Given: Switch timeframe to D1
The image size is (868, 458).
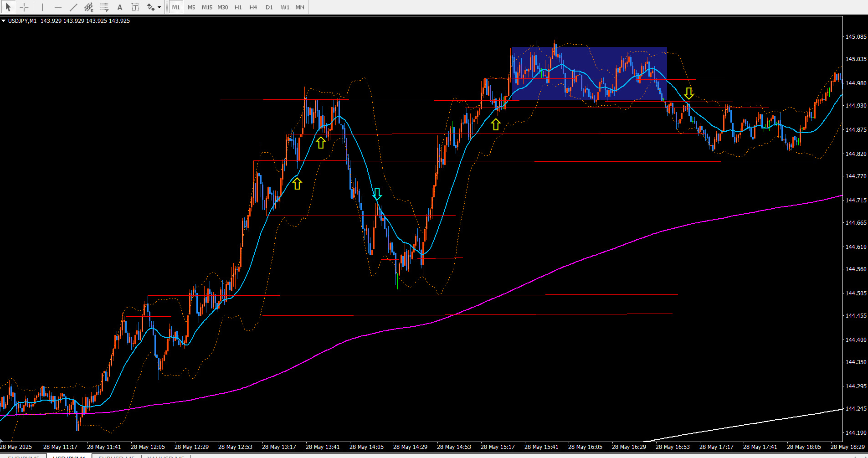Looking at the screenshot, I should pyautogui.click(x=269, y=7).
